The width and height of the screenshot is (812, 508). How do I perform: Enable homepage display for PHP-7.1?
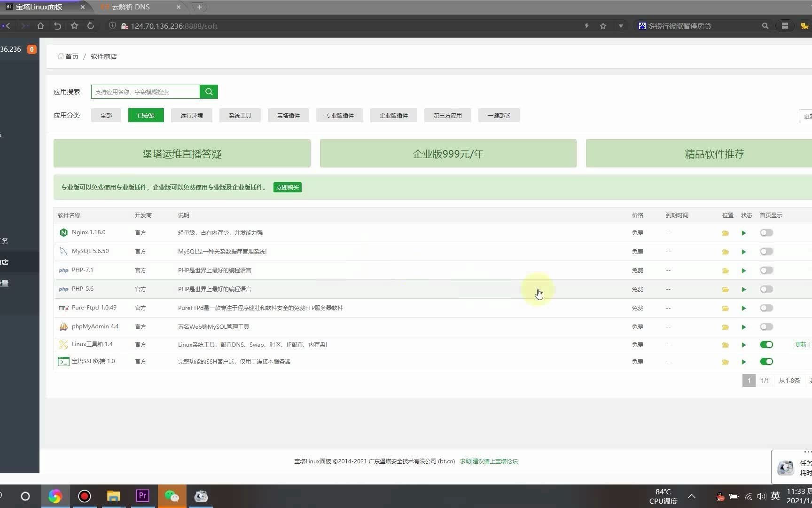tap(766, 270)
